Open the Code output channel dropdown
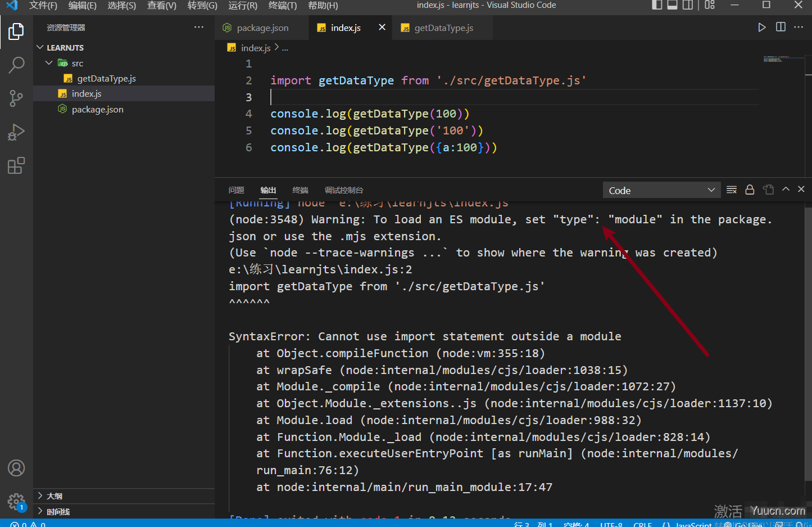812x527 pixels. coord(661,190)
